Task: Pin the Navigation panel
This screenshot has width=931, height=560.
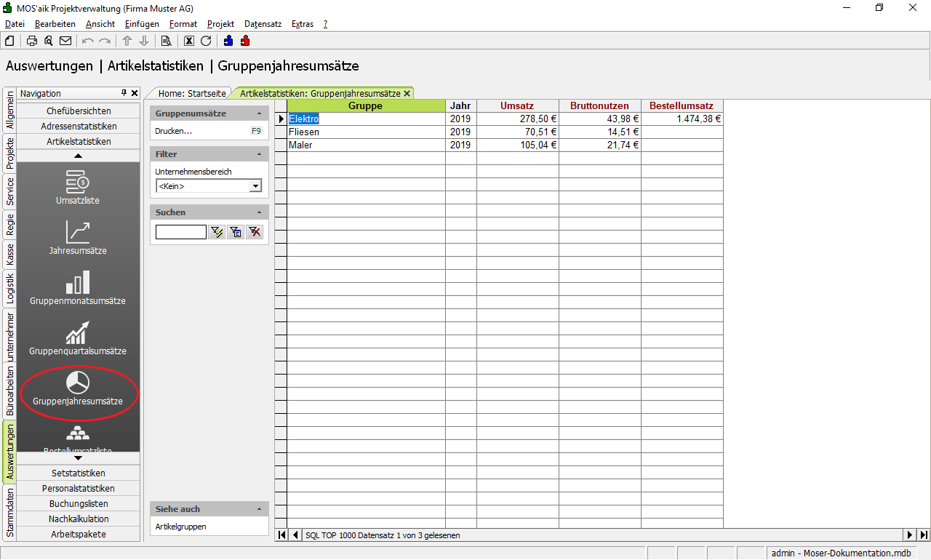Action: 124,93
